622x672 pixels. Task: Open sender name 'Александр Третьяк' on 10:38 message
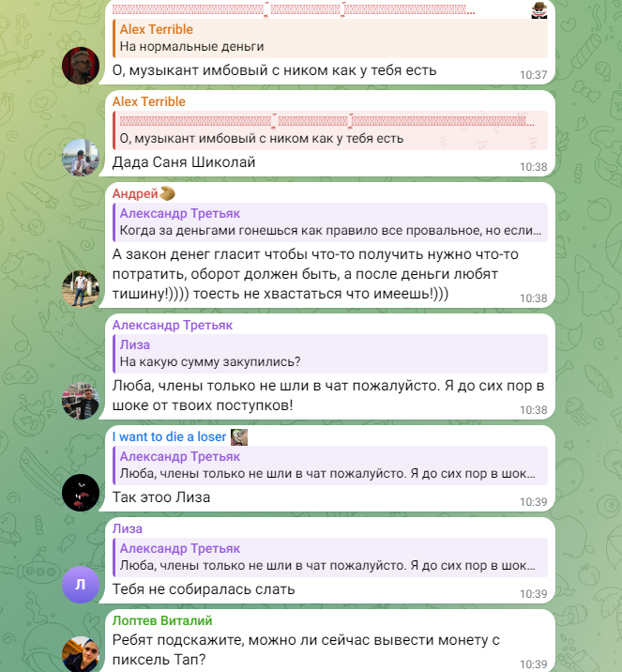pyautogui.click(x=173, y=325)
